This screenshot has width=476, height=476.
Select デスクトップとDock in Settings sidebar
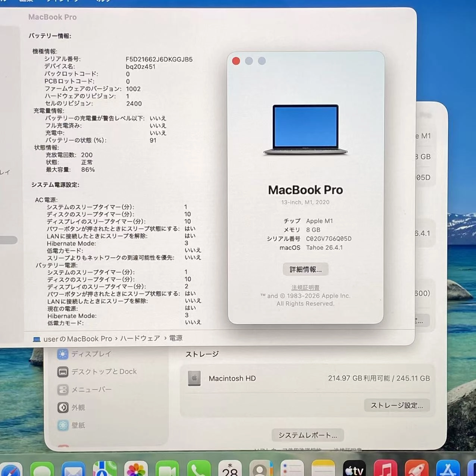pos(97,372)
